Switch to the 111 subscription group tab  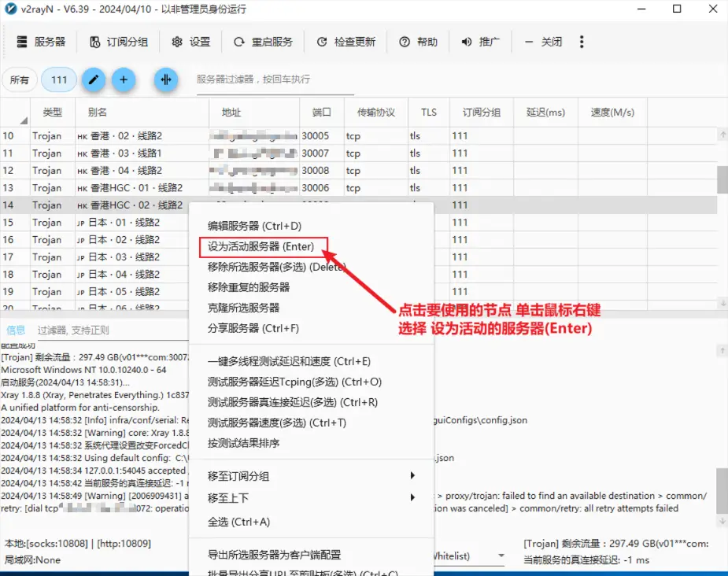click(x=59, y=79)
